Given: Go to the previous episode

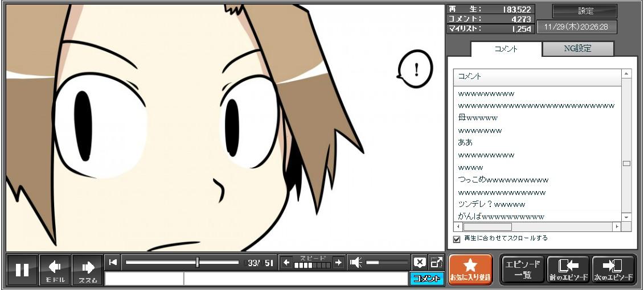Looking at the screenshot, I should (568, 269).
